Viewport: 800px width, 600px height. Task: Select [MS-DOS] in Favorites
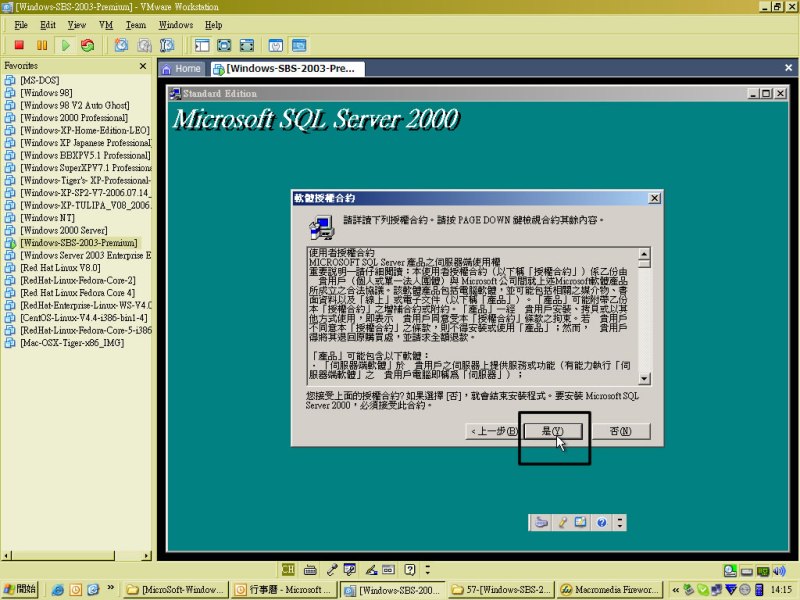(x=40, y=81)
